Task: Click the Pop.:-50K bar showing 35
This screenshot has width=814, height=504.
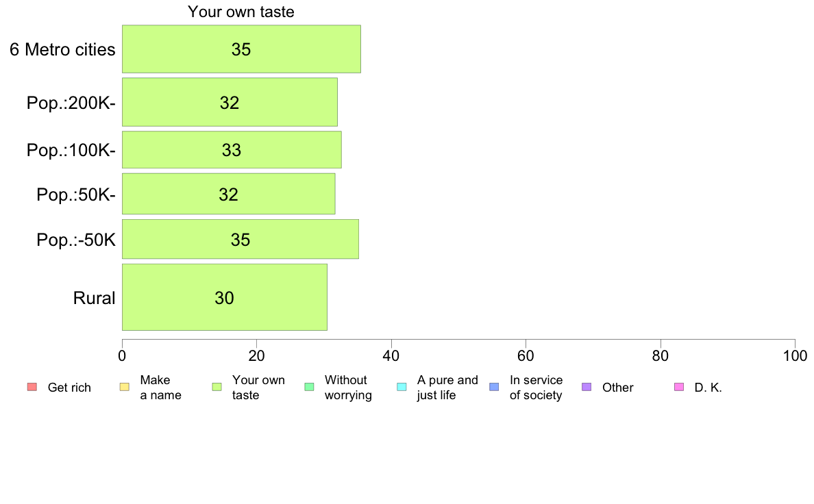Action: pyautogui.click(x=241, y=239)
